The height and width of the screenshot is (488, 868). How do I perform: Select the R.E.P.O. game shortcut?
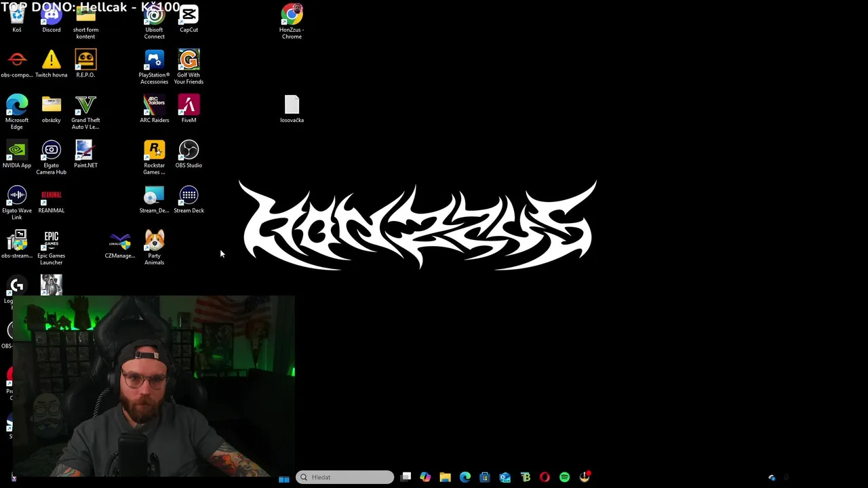click(85, 64)
